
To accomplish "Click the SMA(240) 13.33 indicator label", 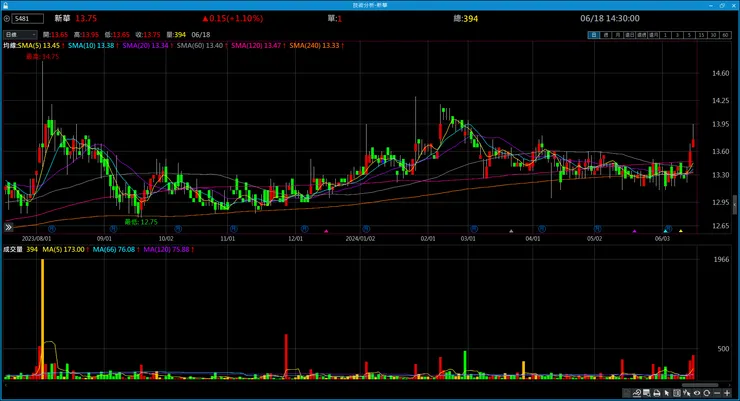I will (314, 46).
